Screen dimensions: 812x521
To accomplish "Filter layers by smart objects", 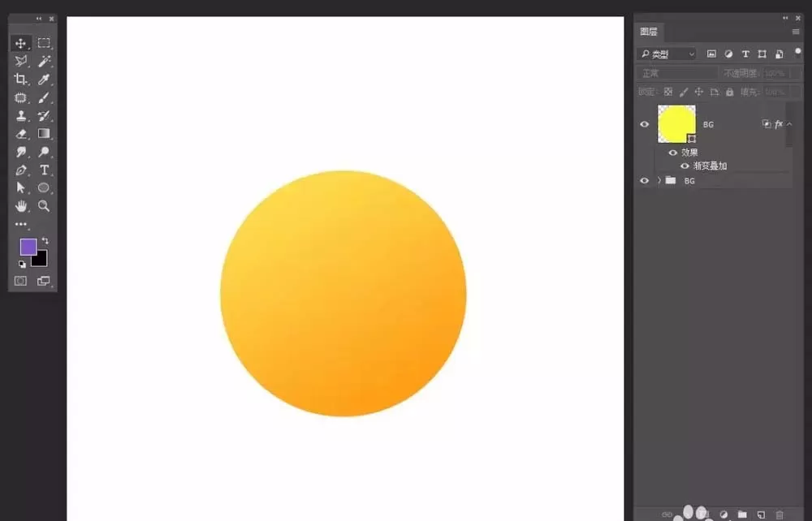I will point(779,54).
